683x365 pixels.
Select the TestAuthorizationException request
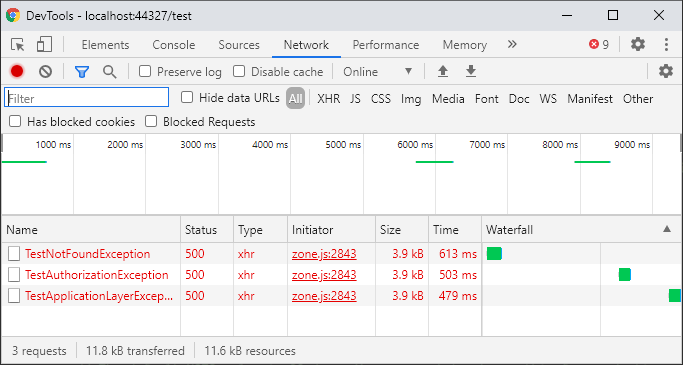click(x=97, y=275)
